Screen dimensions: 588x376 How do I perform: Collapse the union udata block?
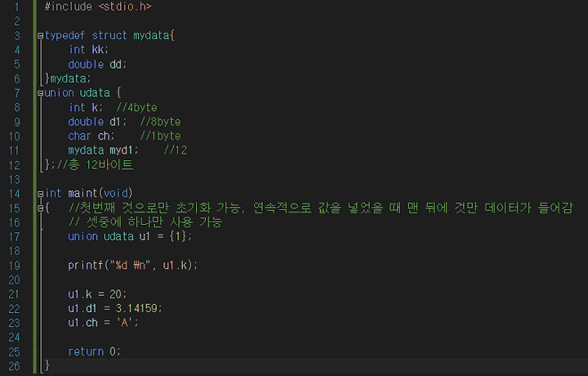coord(41,93)
